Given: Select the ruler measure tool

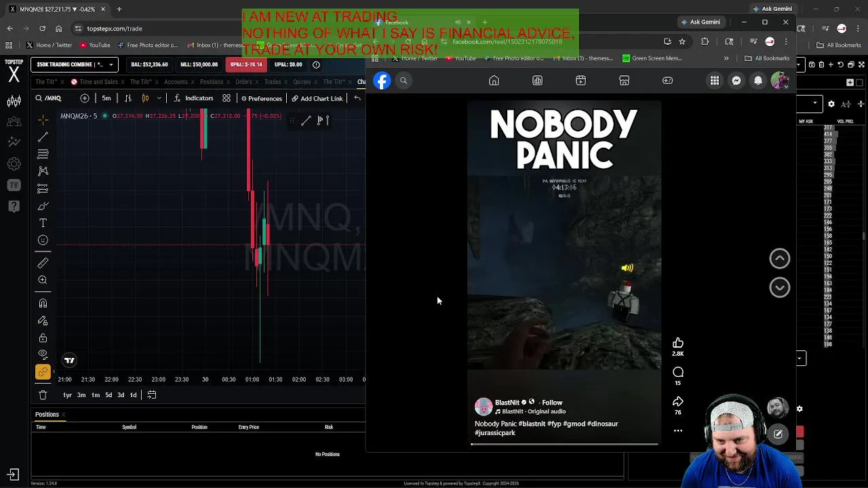Looking at the screenshot, I should [43, 262].
